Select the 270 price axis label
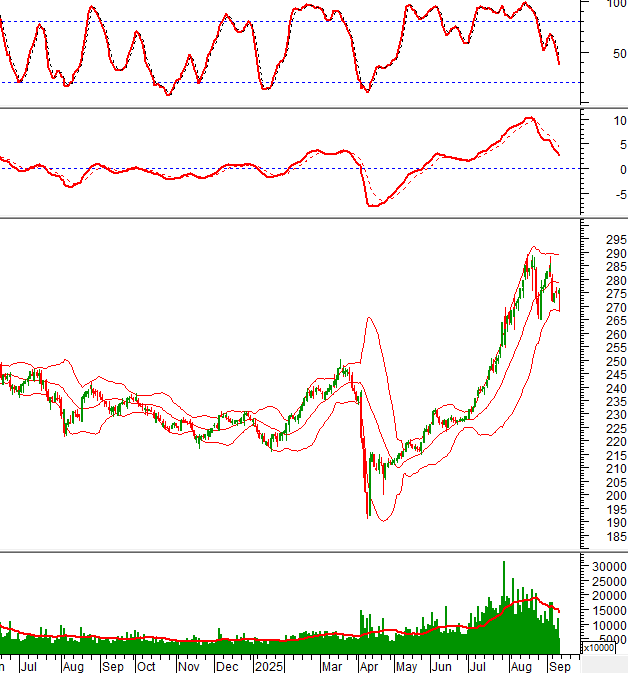 point(616,307)
